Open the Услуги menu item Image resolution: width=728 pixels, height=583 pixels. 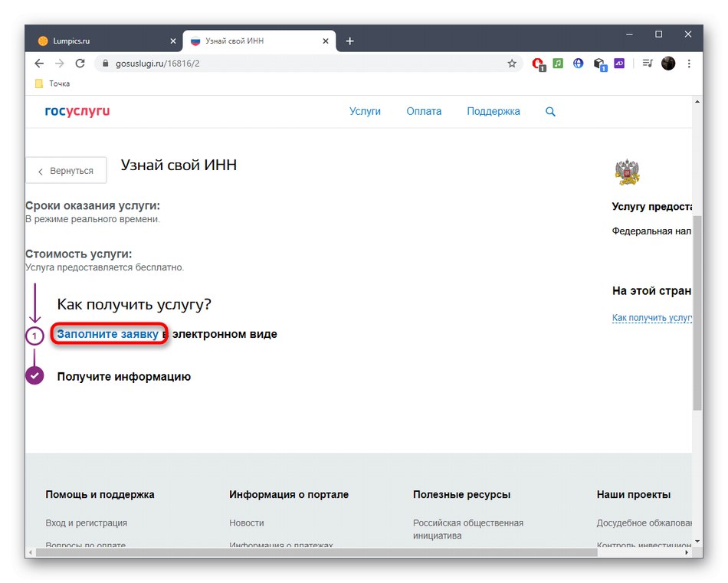365,111
